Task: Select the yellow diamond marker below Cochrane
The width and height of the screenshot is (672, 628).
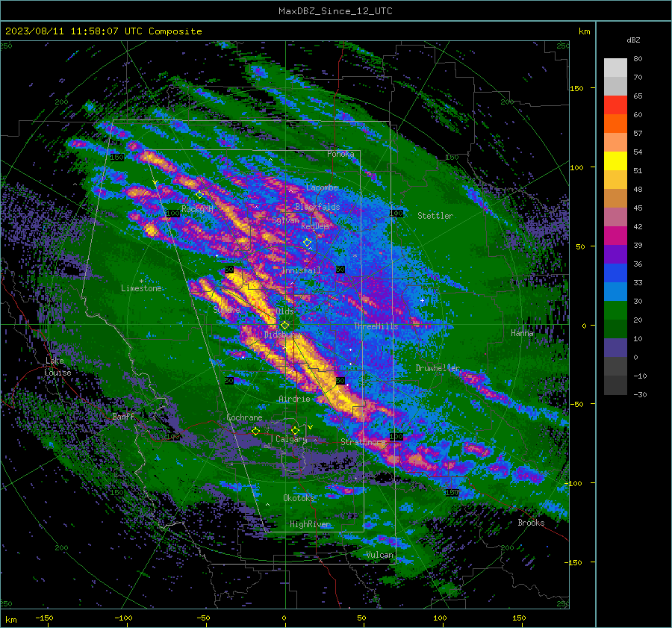Action: (x=255, y=432)
